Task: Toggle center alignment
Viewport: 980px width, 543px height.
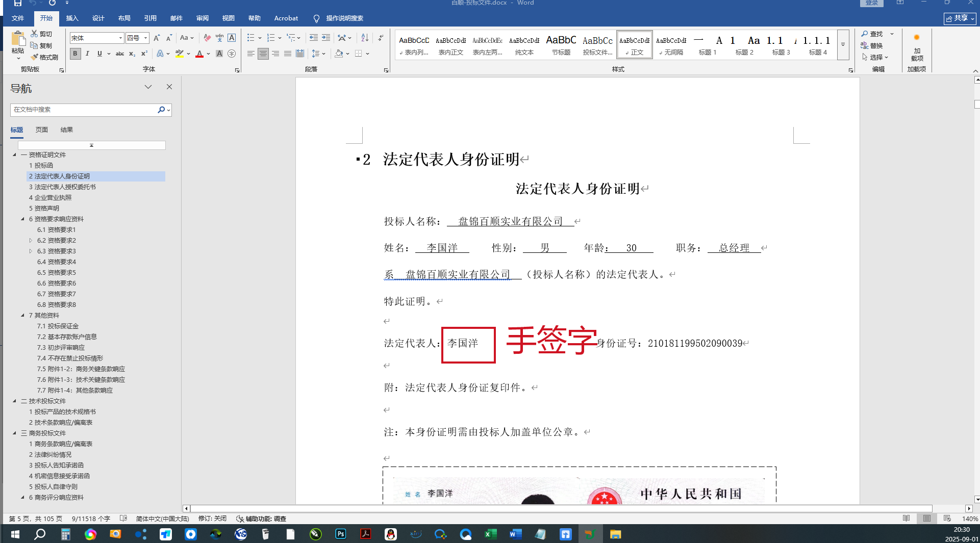Action: point(263,54)
